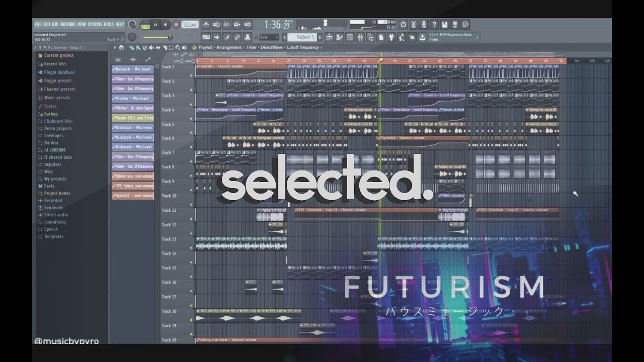Open the FILE menu
This screenshot has width=644, height=362.
(x=38, y=25)
